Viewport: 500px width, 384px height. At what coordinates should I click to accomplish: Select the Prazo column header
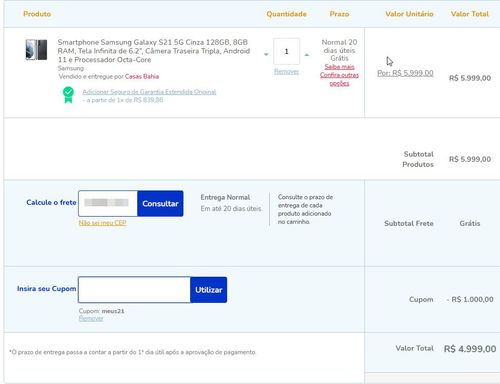[339, 14]
